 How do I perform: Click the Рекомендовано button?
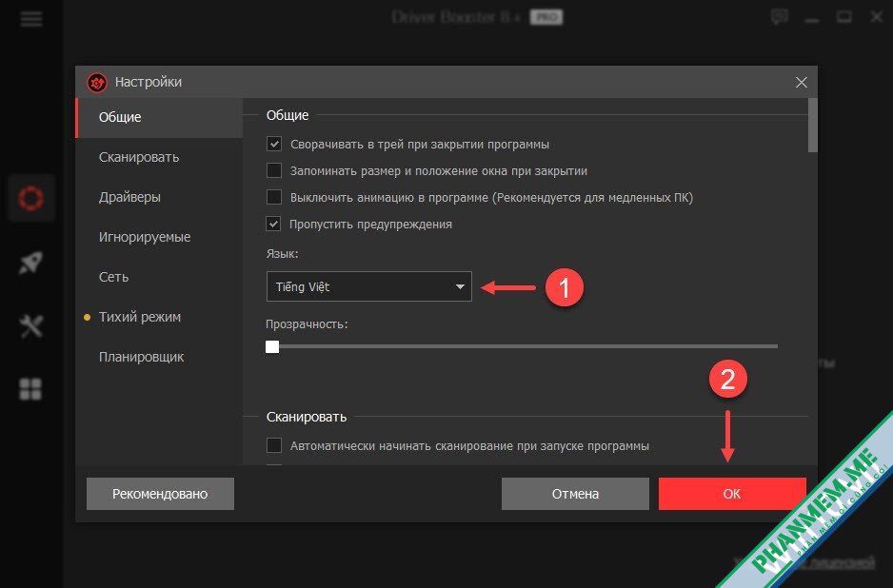160,494
